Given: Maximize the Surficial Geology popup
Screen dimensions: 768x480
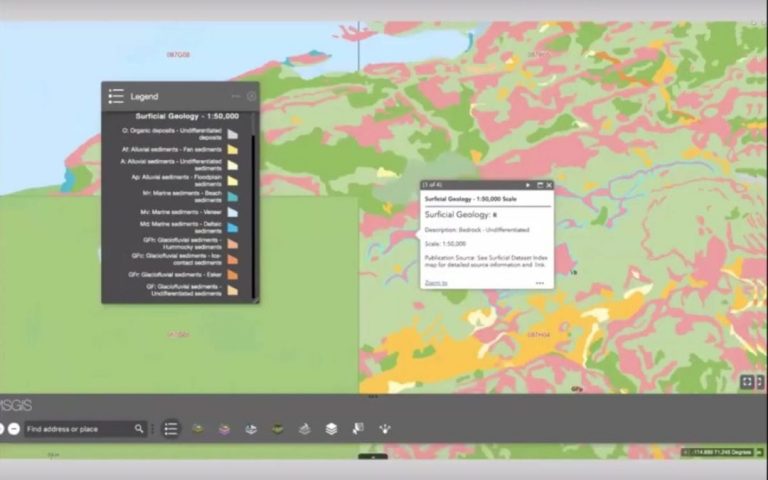Looking at the screenshot, I should 539,185.
